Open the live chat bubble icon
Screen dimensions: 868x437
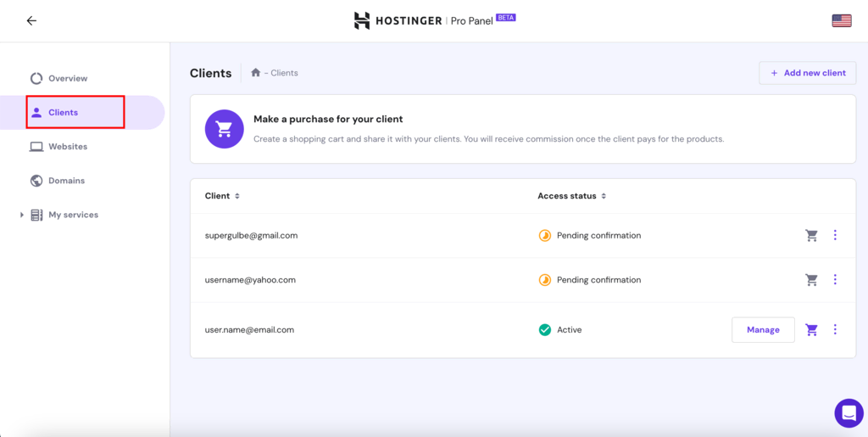click(849, 412)
